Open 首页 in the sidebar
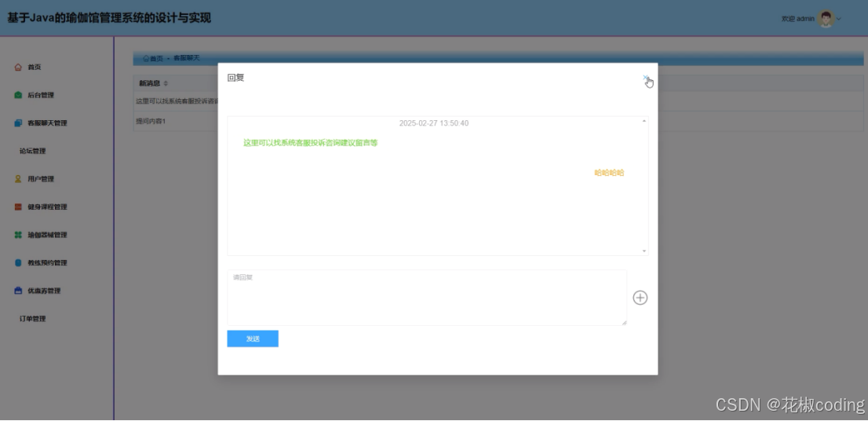Viewport: 868px width, 421px height. pos(35,67)
